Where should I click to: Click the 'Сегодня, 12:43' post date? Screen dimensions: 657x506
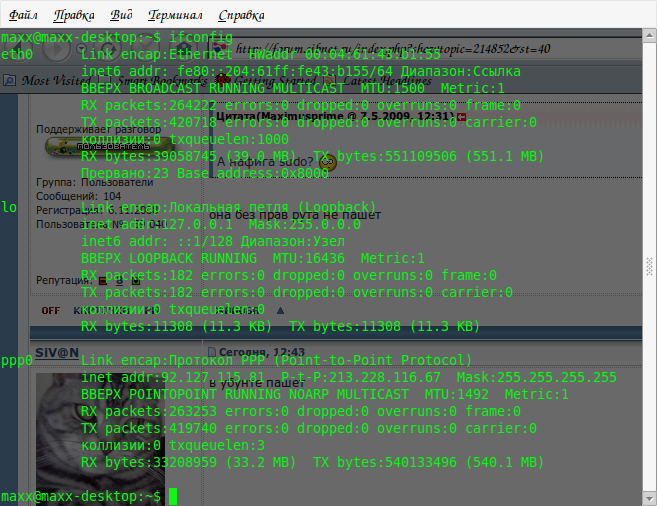pyautogui.click(x=262, y=352)
